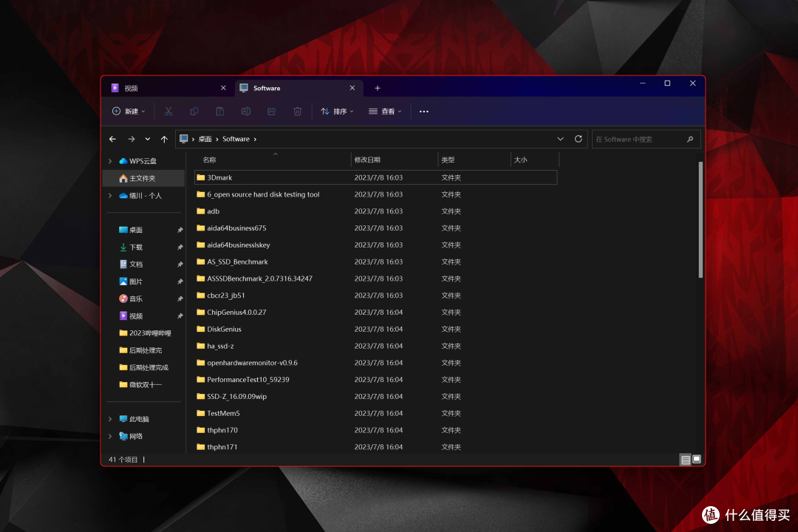Click chevron after Software in breadcrumb

pyautogui.click(x=255, y=139)
